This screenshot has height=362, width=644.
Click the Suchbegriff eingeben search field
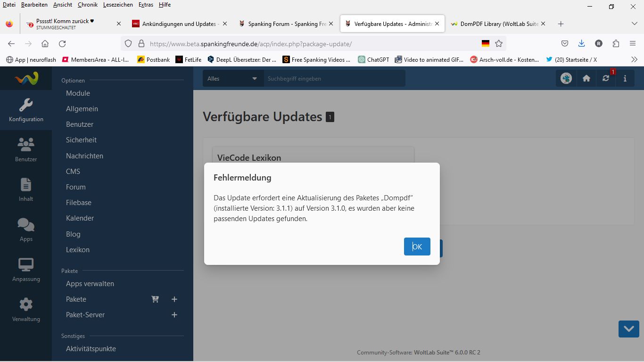coord(334,79)
